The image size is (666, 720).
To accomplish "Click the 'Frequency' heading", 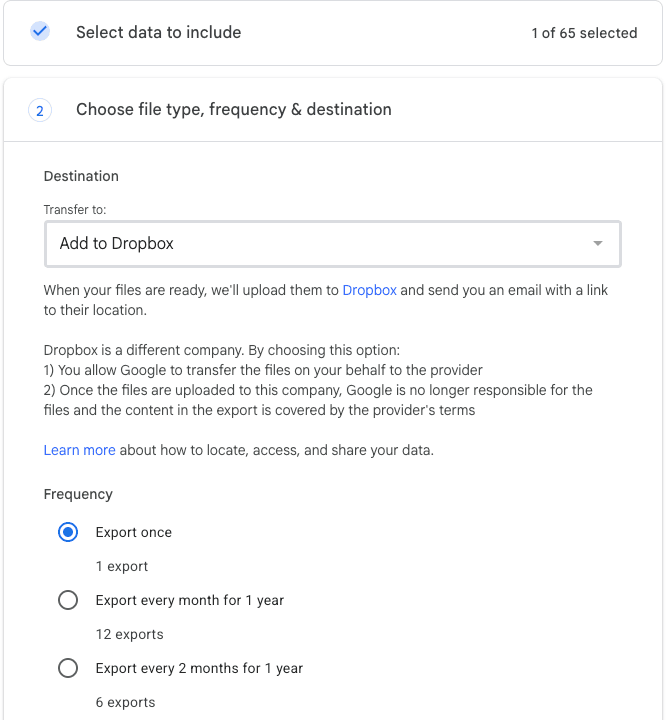I will pyautogui.click(x=78, y=494).
